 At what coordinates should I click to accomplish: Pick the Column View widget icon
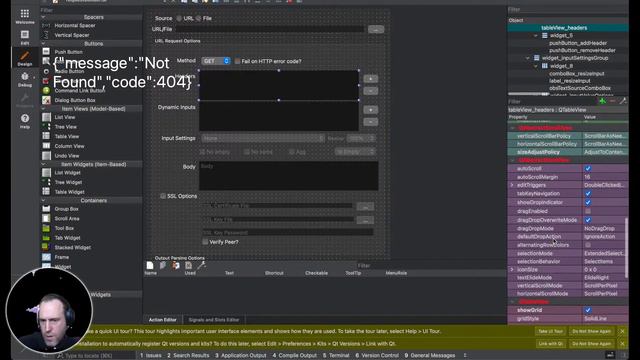pyautogui.click(x=46, y=146)
